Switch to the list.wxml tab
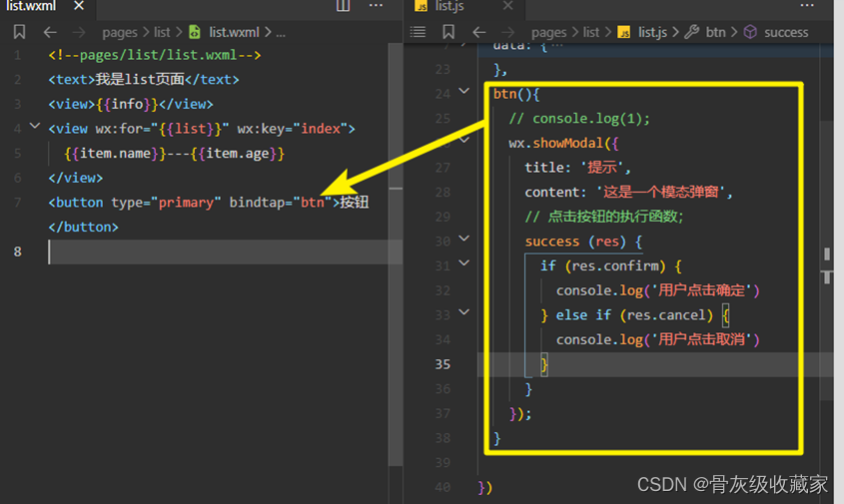 [31, 6]
